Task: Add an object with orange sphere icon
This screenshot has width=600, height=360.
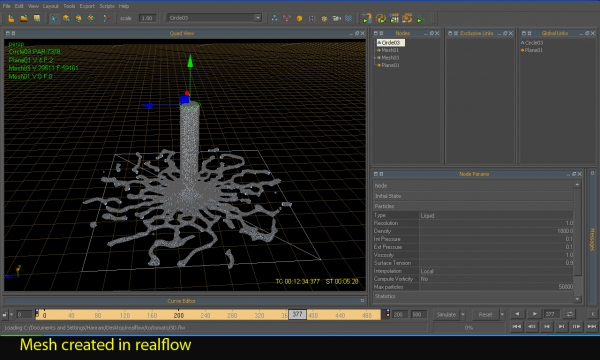Action: pos(299,18)
